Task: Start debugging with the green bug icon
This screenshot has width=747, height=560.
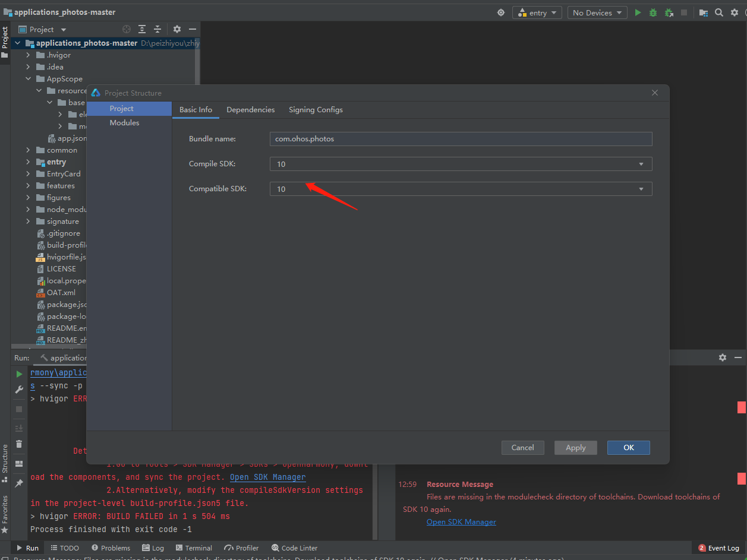Action: click(653, 12)
